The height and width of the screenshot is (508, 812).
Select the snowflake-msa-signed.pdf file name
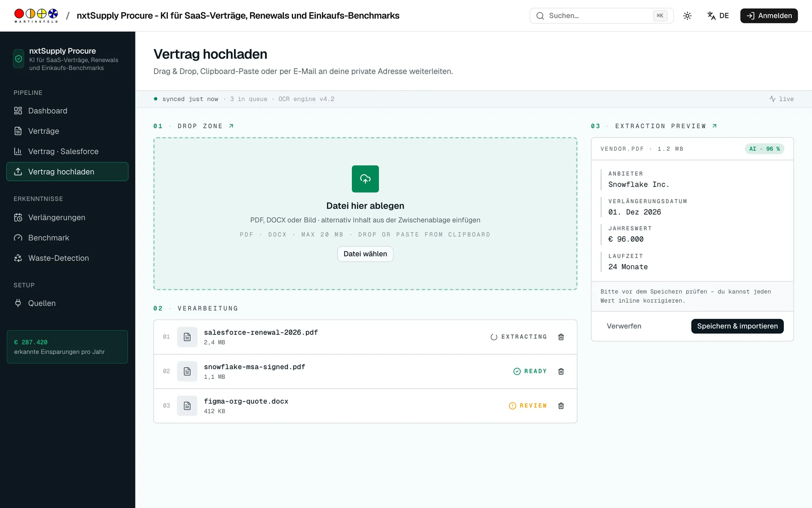(254, 367)
